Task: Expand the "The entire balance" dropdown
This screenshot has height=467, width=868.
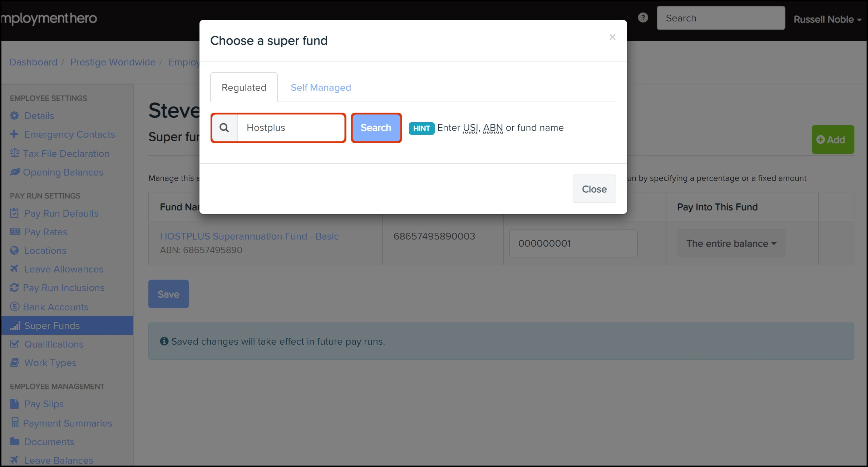Action: tap(731, 244)
